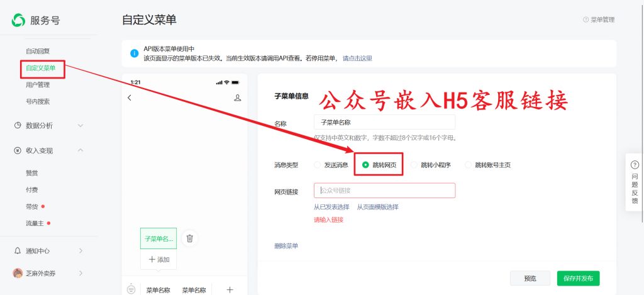Focus the 名称 input field

pos(384,122)
